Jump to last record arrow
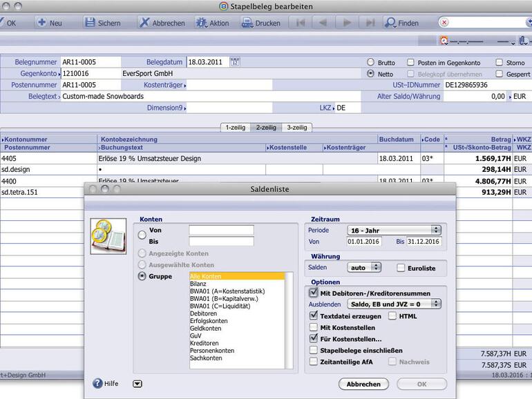532x399 pixels. click(x=370, y=23)
